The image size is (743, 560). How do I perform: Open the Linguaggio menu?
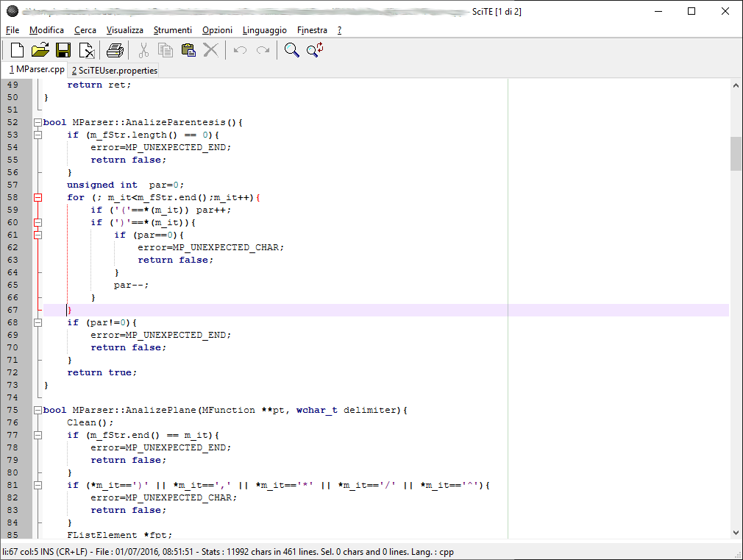[x=264, y=30]
